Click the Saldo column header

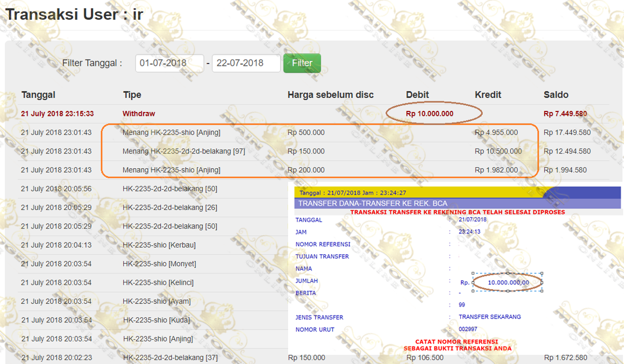(x=556, y=95)
